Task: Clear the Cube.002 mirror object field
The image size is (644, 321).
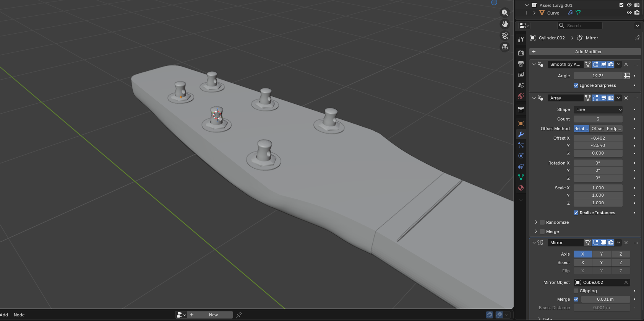Action: [x=626, y=282]
